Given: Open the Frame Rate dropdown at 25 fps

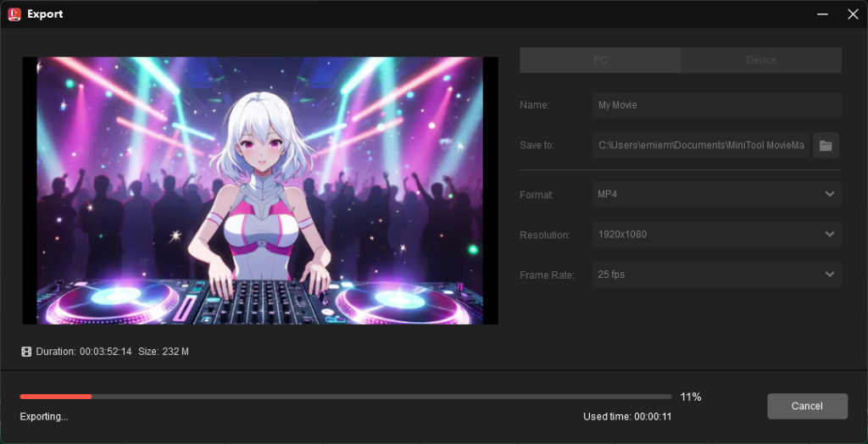Looking at the screenshot, I should [716, 275].
